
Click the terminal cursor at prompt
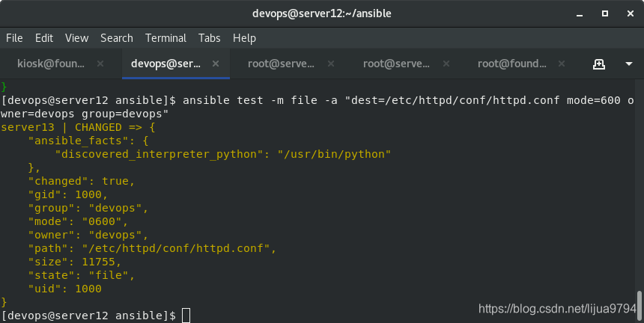[x=186, y=316]
